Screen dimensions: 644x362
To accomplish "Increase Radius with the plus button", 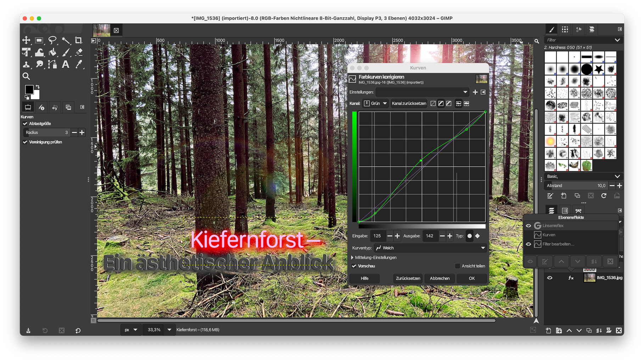I will 82,132.
